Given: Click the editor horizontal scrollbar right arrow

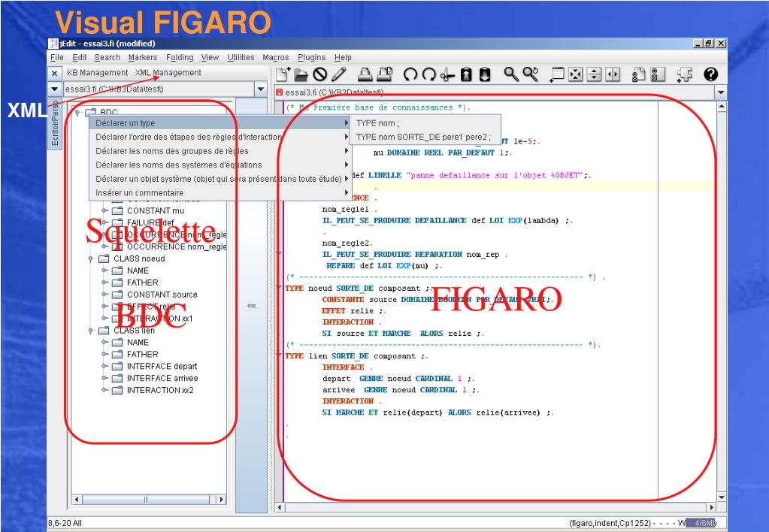Looking at the screenshot, I should click(x=712, y=507).
